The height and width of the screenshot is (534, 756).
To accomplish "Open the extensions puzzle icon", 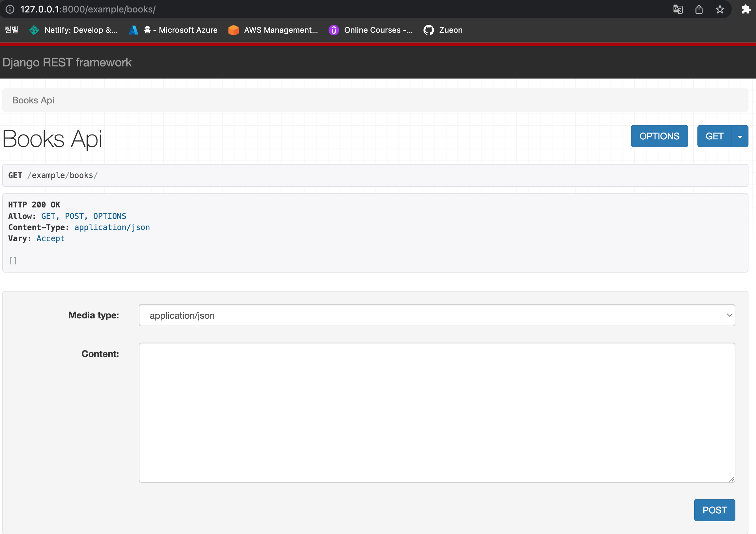I will coord(746,9).
